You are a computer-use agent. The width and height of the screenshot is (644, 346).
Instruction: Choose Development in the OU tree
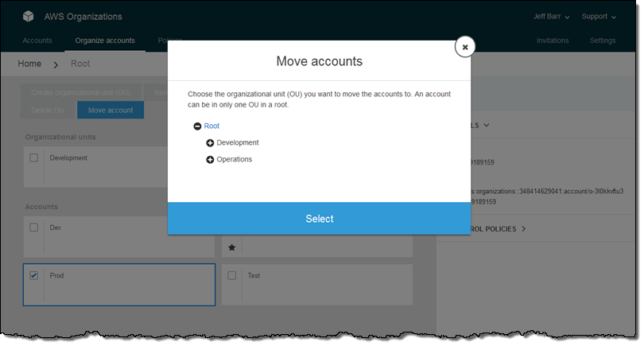pyautogui.click(x=238, y=142)
